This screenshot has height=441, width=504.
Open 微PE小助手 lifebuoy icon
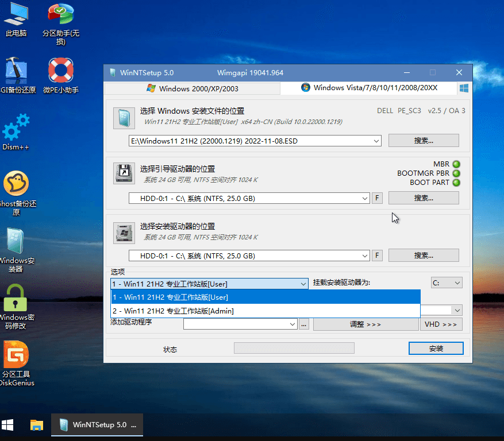pyautogui.click(x=61, y=75)
